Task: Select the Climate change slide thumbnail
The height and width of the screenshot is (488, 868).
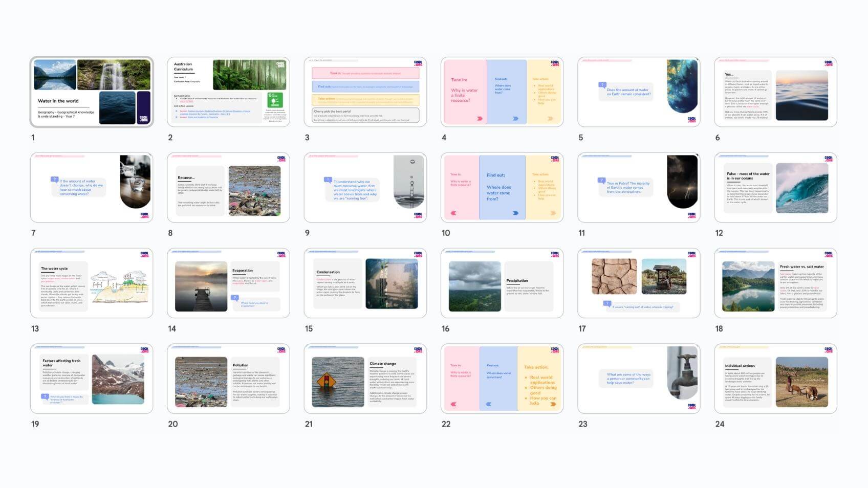Action: (x=365, y=379)
